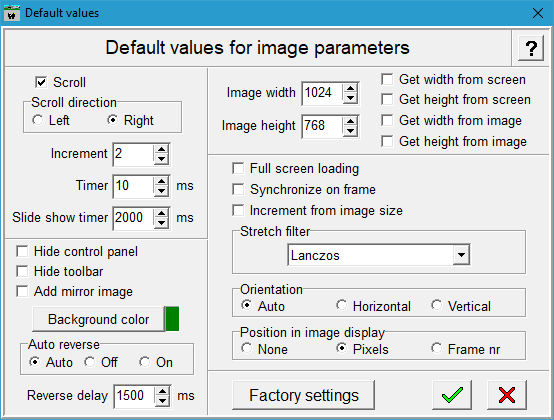Click the question mark help icon
The width and height of the screenshot is (554, 420).
[531, 48]
